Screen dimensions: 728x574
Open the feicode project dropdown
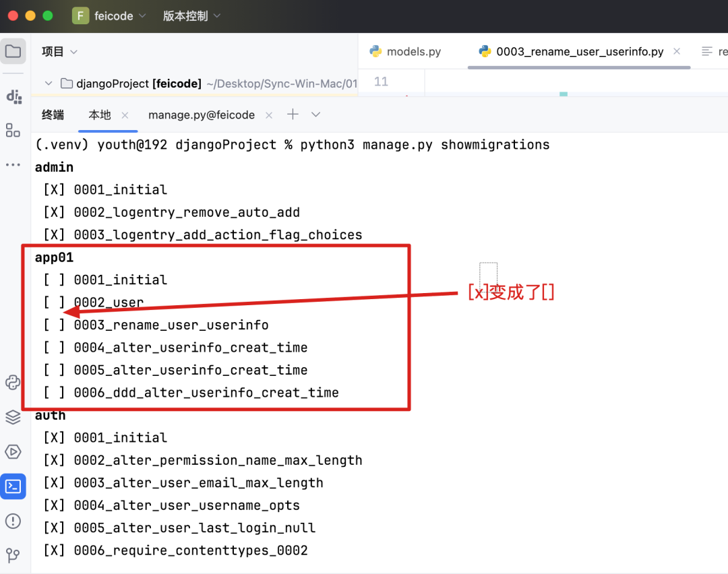(x=121, y=15)
